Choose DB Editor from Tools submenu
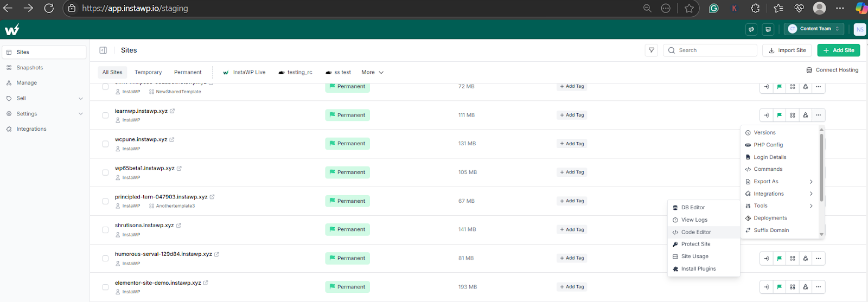Screen dimensions: 868x302 tap(704, 208)
